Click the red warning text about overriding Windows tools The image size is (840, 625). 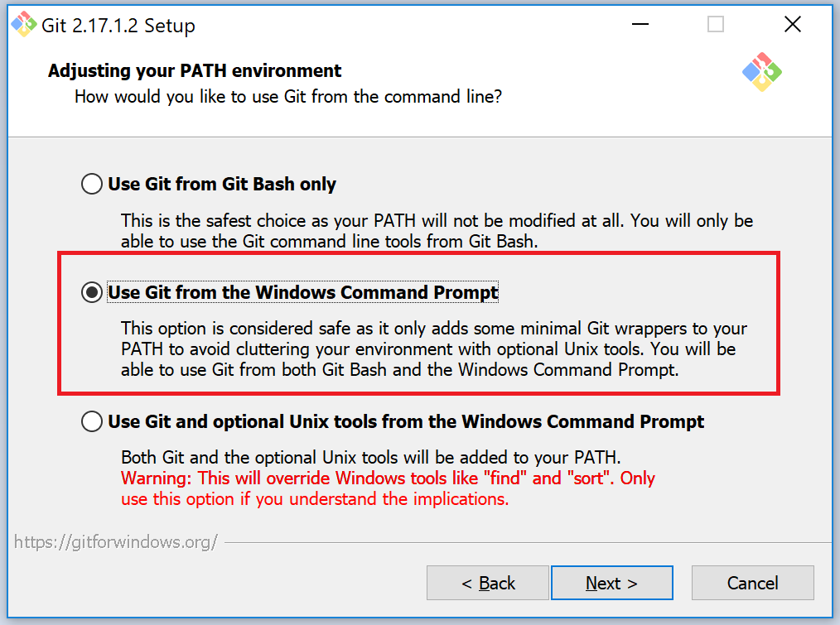388,478
